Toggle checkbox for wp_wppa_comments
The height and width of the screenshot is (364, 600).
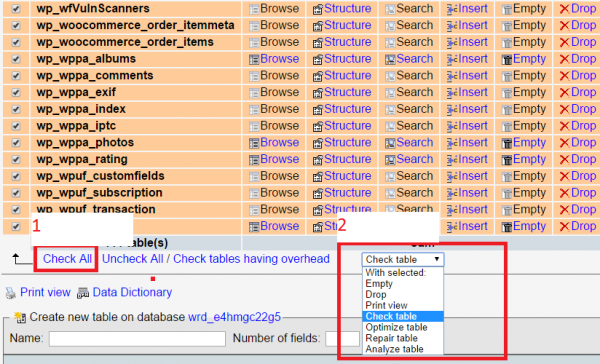point(16,76)
